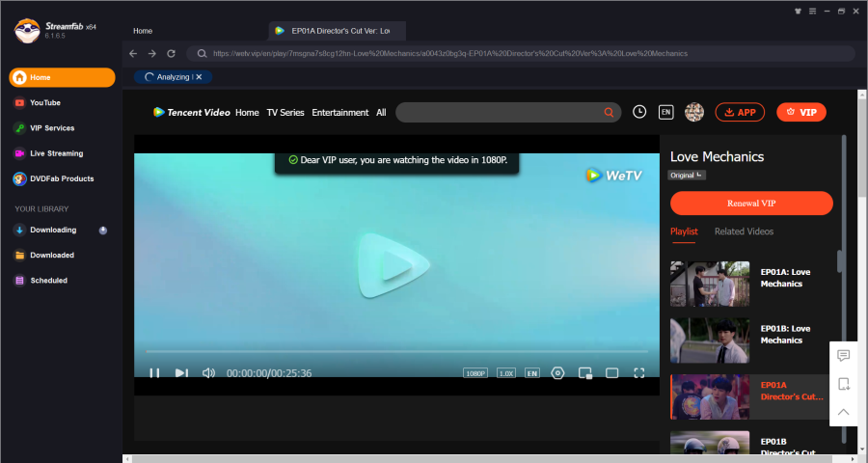This screenshot has width=868, height=463.
Task: Click the download-to-device floating icon
Action: click(x=844, y=384)
